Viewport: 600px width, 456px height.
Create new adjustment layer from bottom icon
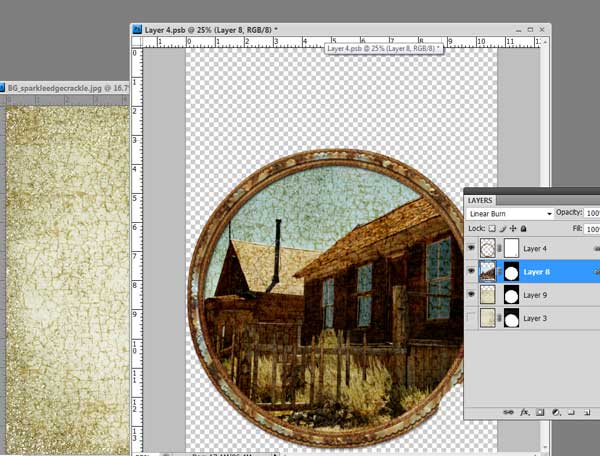[557, 411]
